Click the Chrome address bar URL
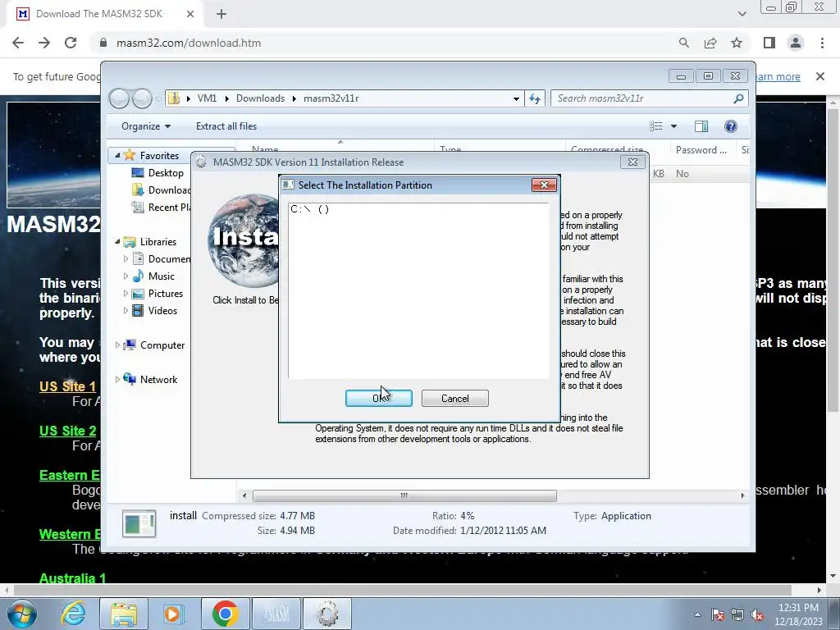The width and height of the screenshot is (840, 630). point(189,43)
